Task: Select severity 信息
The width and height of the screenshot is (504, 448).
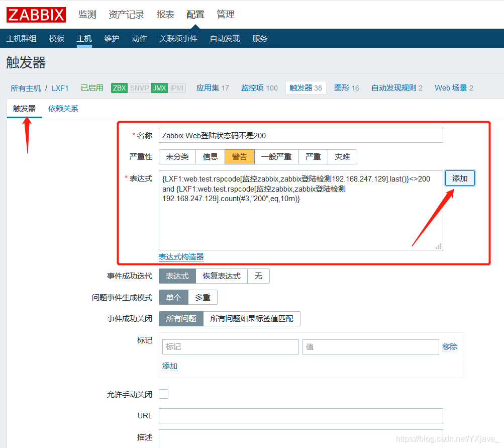Action: 210,156
